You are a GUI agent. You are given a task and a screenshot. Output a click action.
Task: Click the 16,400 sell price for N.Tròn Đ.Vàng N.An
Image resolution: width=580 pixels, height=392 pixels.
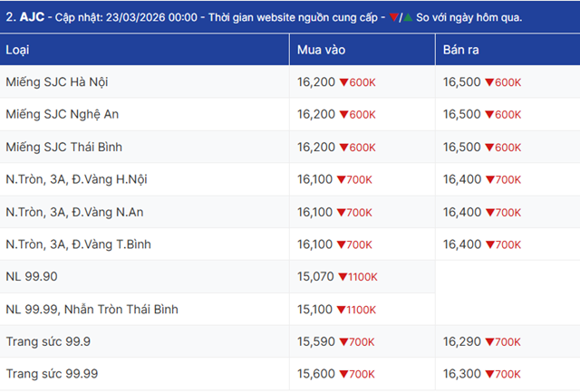coord(462,212)
